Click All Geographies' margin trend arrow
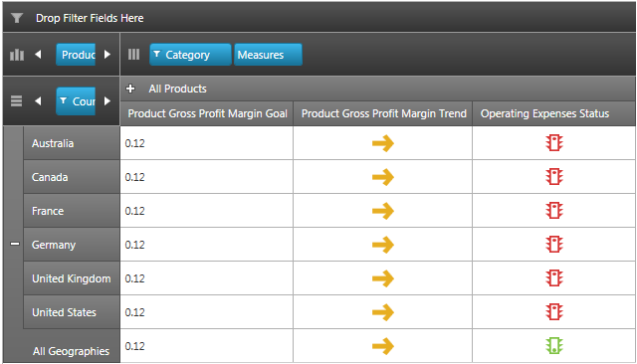This screenshot has width=637, height=364. (x=382, y=346)
